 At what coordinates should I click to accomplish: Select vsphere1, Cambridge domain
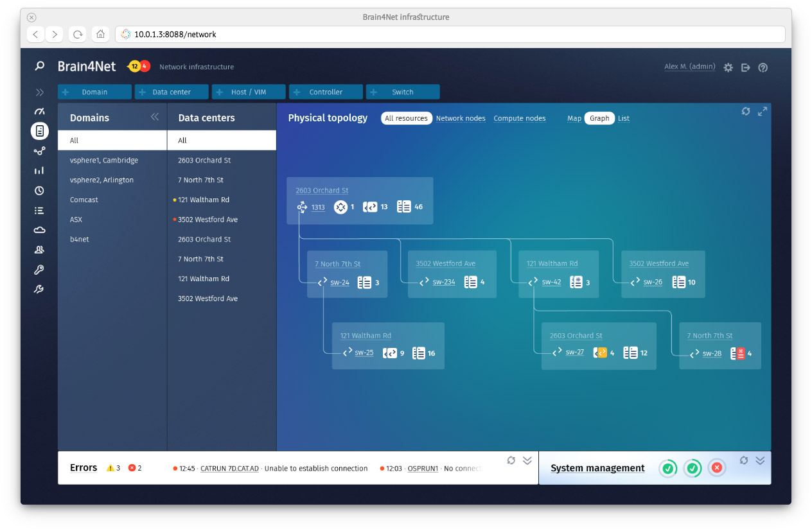[x=104, y=160]
